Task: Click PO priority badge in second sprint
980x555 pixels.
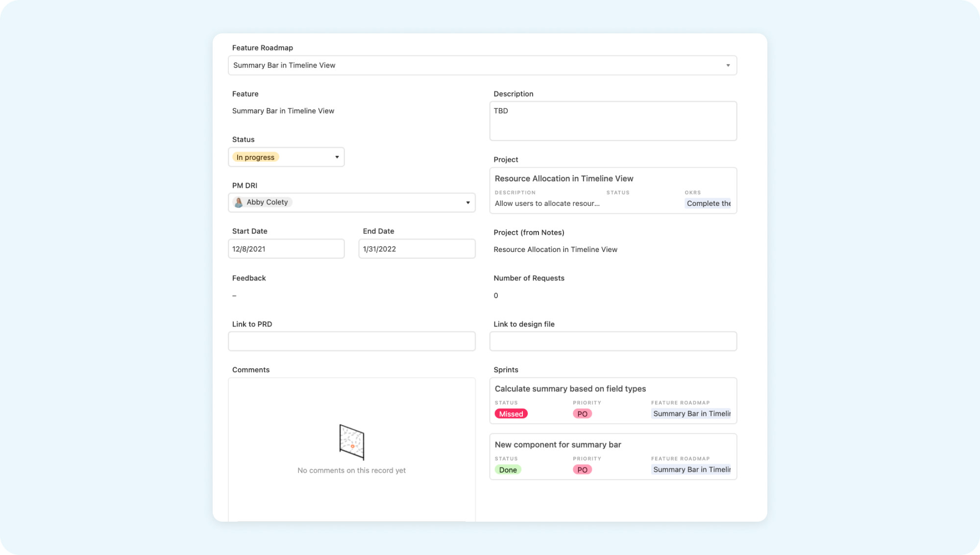Action: coord(582,470)
